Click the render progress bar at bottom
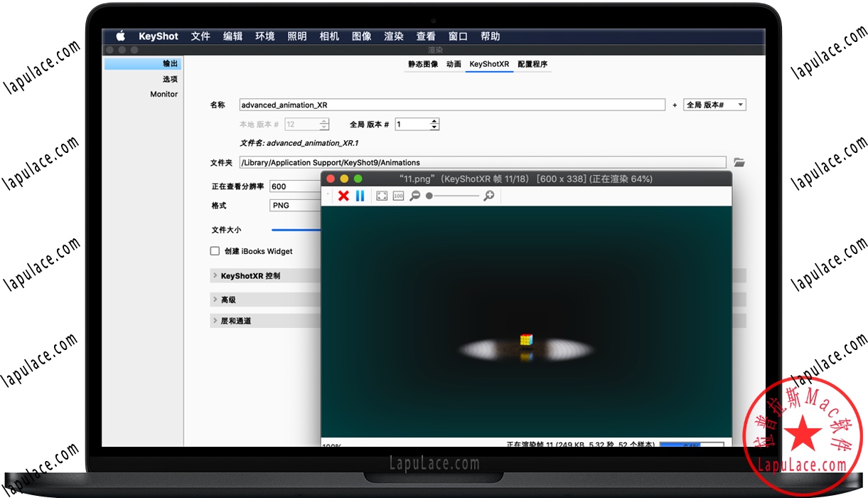The width and height of the screenshot is (868, 498). coord(691,445)
